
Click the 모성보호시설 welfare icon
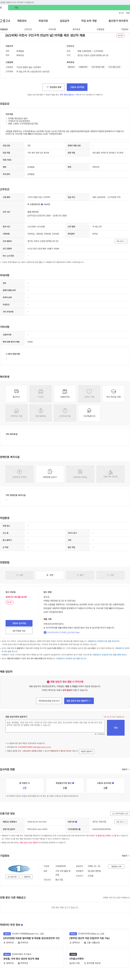[65, 413]
